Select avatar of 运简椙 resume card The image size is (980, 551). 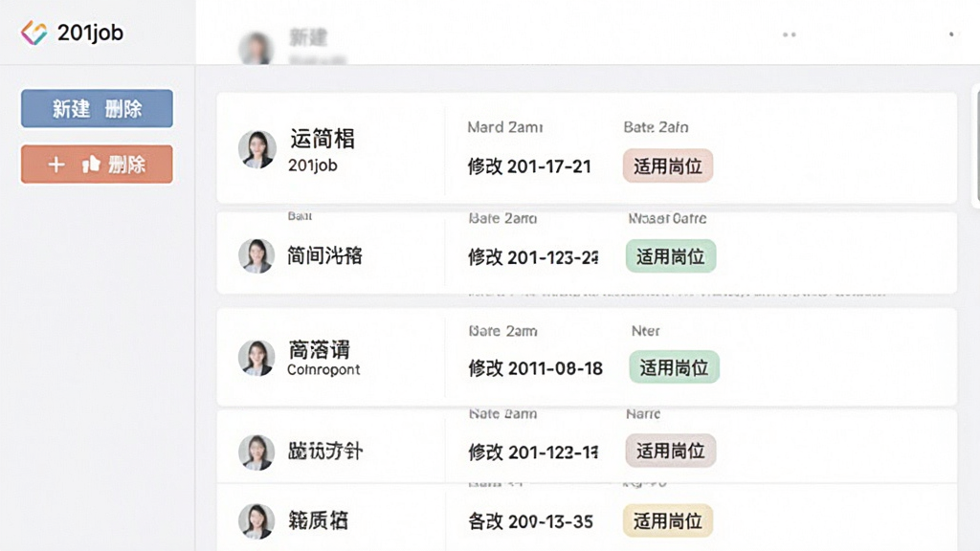click(x=256, y=149)
